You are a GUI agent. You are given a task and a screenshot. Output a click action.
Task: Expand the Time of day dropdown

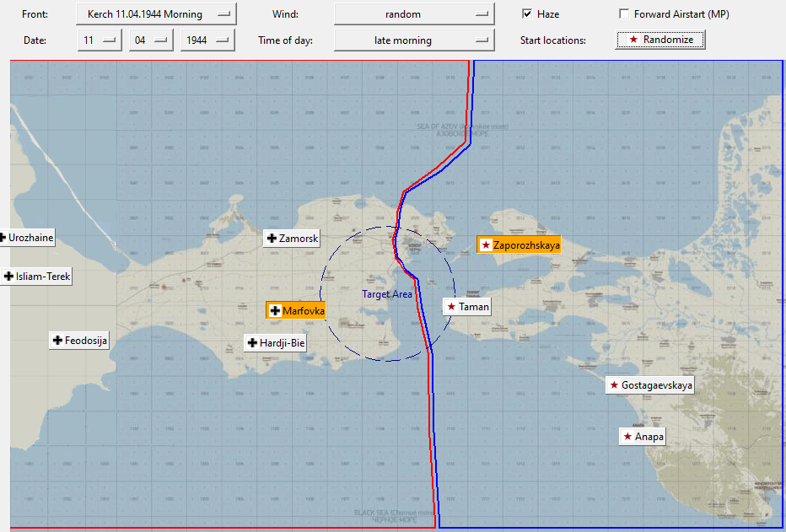(414, 40)
